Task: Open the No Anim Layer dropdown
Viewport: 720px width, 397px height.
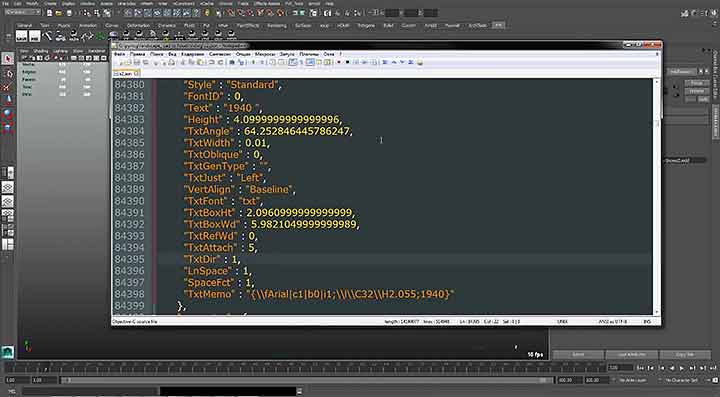Action: point(634,380)
